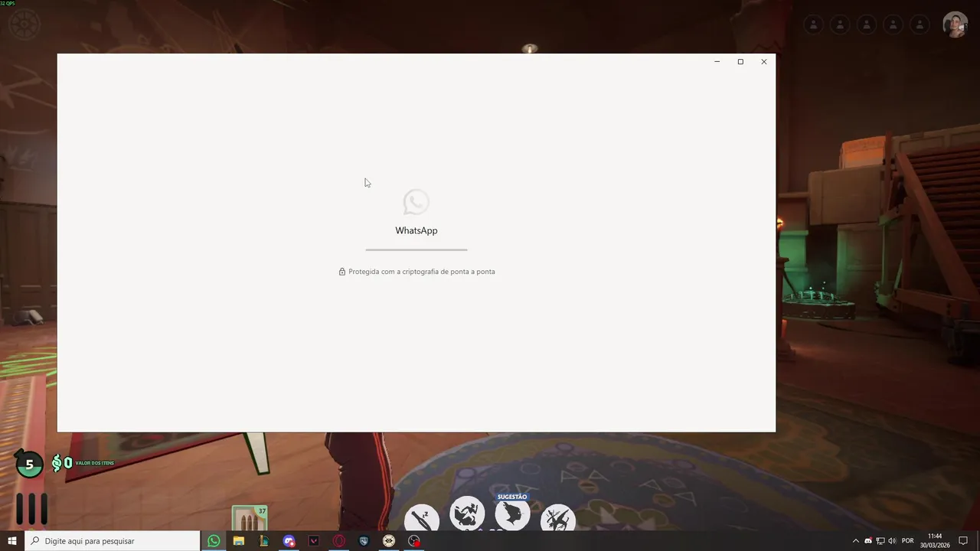The image size is (980, 551).
Task: Open Valorant from the taskbar
Action: (314, 541)
